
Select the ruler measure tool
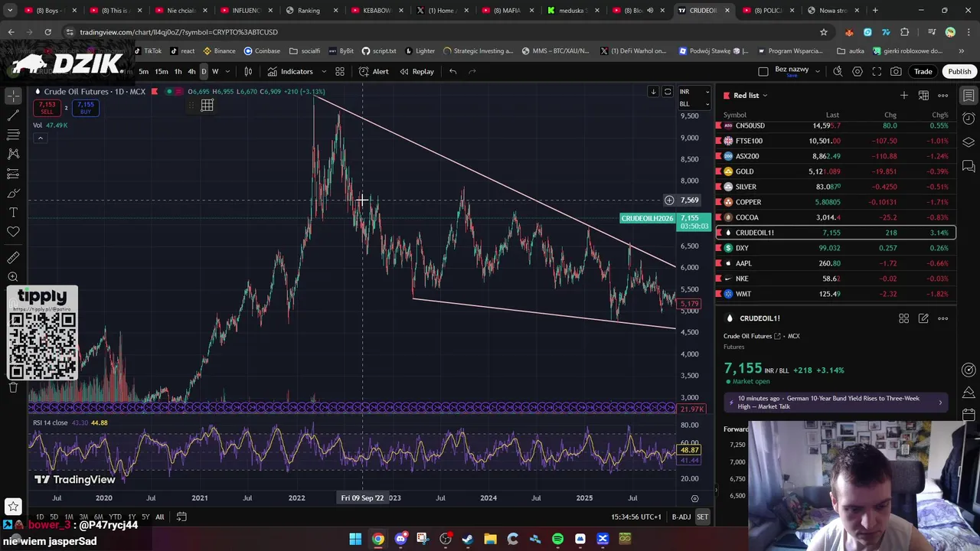[13, 258]
